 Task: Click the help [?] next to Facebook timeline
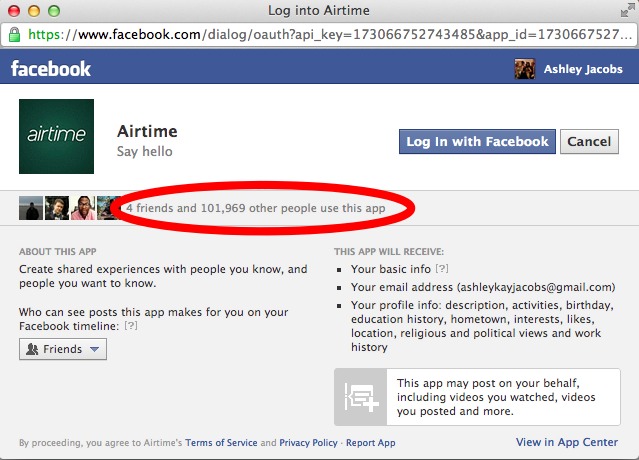(x=131, y=326)
